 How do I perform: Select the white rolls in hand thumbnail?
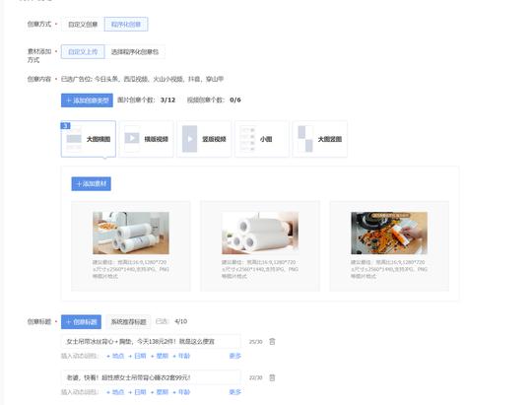click(260, 233)
